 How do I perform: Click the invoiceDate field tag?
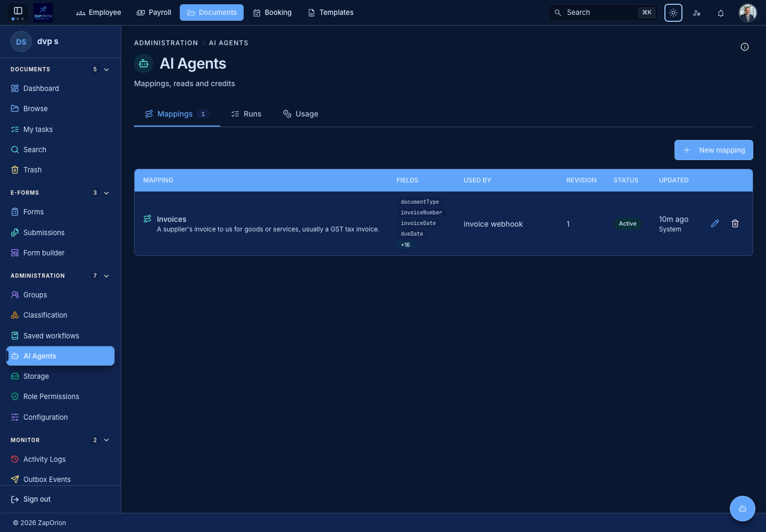point(418,223)
